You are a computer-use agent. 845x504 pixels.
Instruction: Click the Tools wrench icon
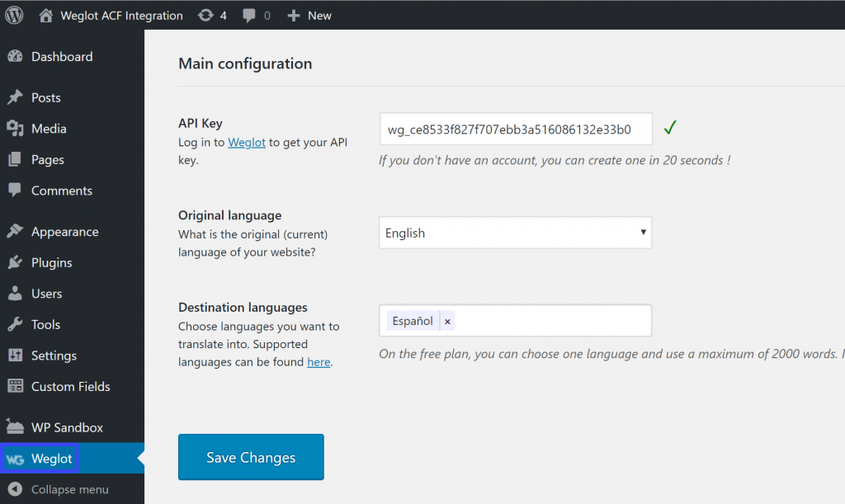[x=15, y=324]
